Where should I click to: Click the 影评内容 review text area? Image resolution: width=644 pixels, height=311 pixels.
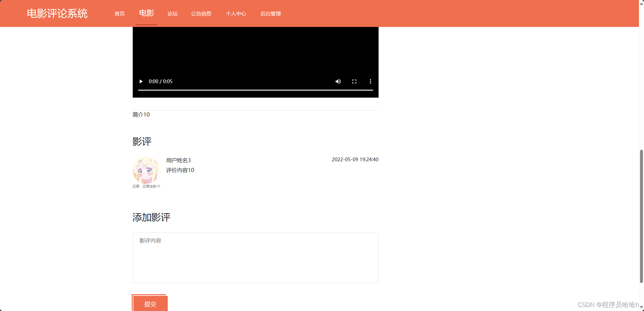[255, 257]
